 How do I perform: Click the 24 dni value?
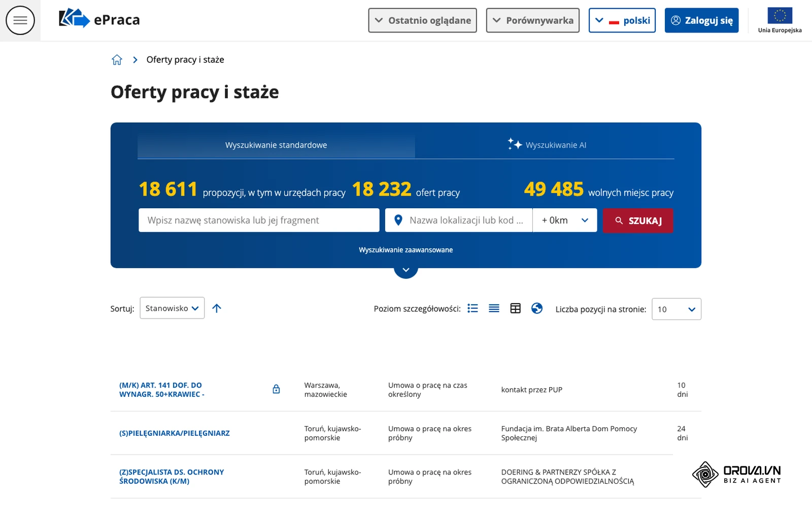pos(682,433)
